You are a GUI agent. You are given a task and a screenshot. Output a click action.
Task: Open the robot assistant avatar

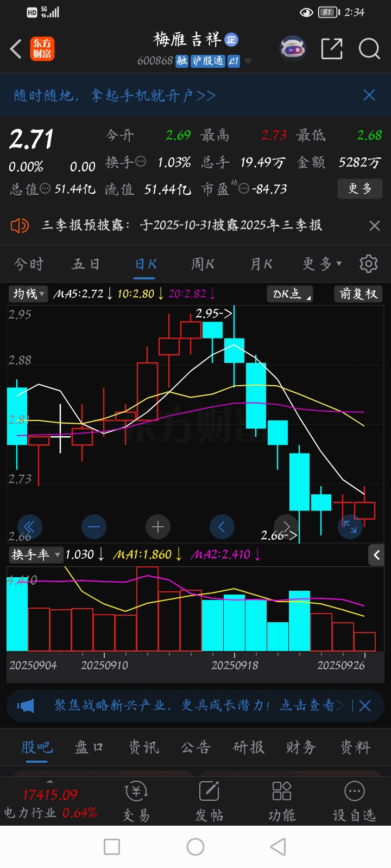pyautogui.click(x=292, y=49)
